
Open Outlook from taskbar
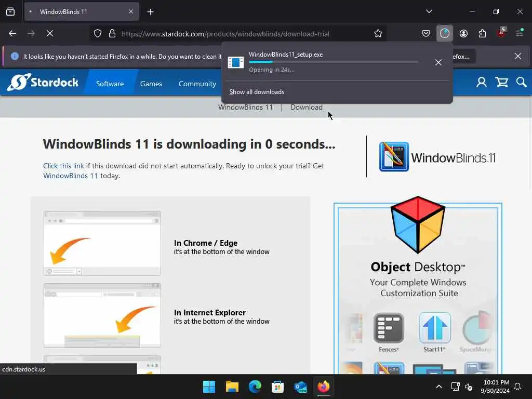301,387
